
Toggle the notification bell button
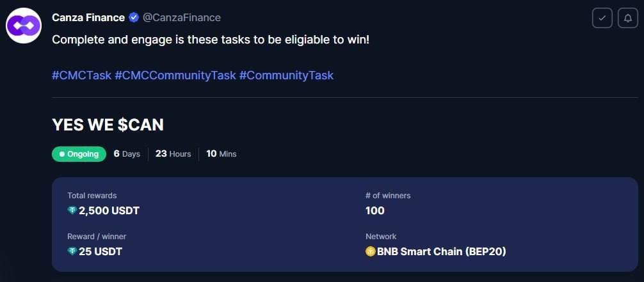pos(627,18)
